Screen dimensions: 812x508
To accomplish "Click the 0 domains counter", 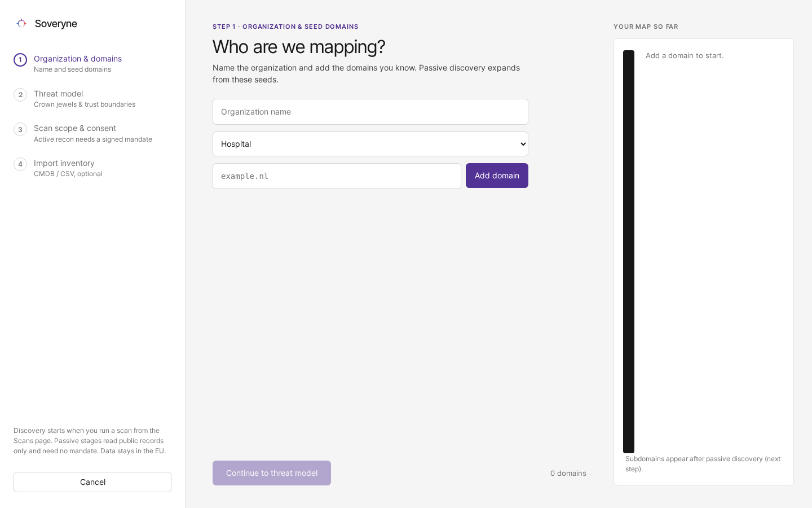I will (568, 473).
